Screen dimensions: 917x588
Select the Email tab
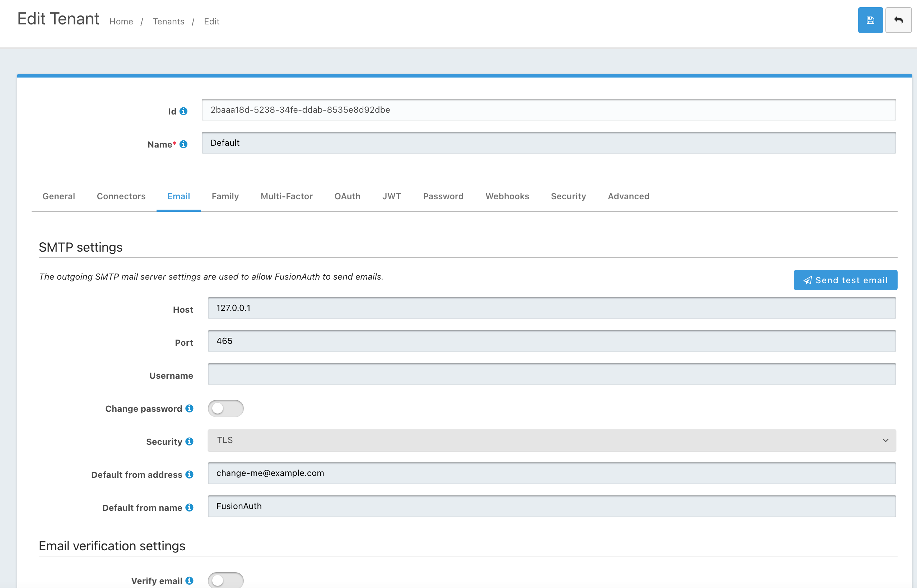click(x=179, y=196)
